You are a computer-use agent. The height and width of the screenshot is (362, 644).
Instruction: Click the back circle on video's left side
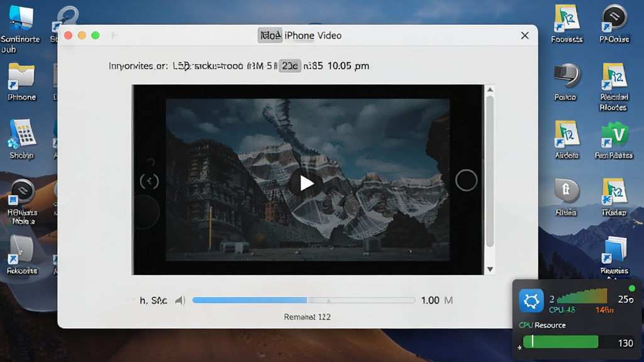click(x=149, y=181)
